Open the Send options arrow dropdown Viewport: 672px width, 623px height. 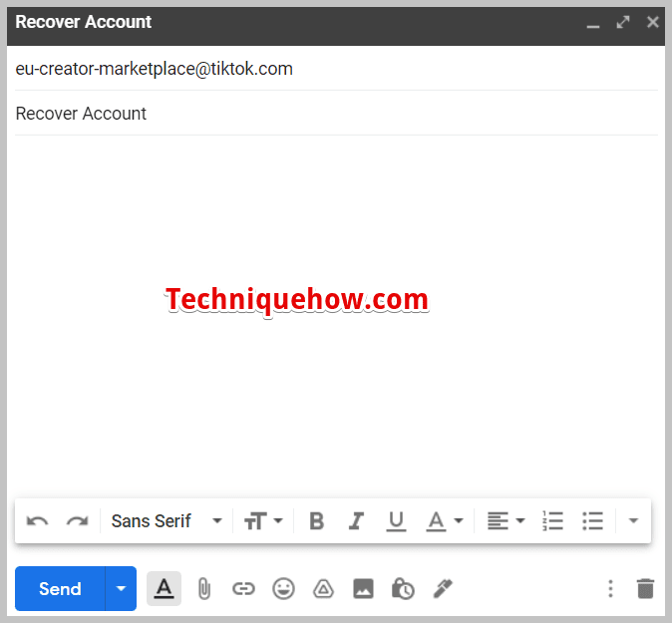pos(121,589)
